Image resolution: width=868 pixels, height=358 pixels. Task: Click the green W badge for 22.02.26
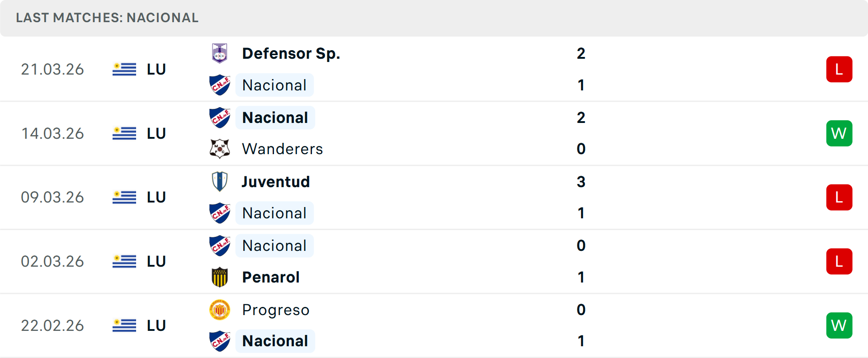coord(839,325)
